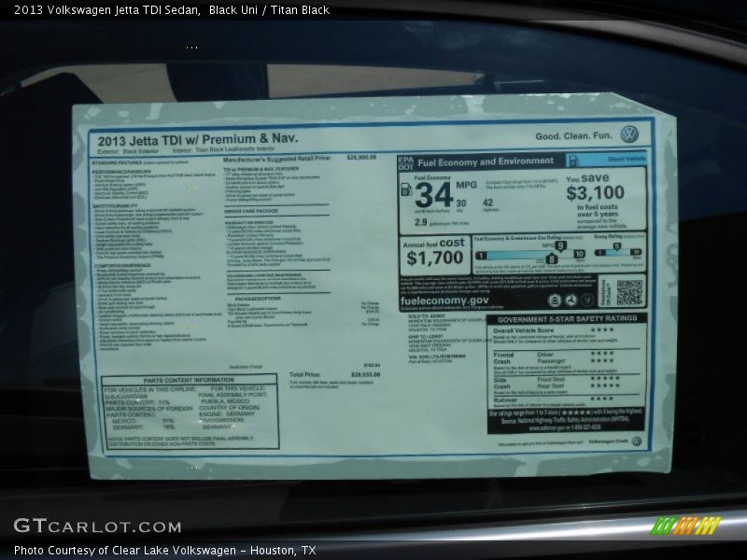Click the 'COMFORT/CONVENIENCE' section heading
Viewport: 747px width, 560px height.
tap(122, 266)
